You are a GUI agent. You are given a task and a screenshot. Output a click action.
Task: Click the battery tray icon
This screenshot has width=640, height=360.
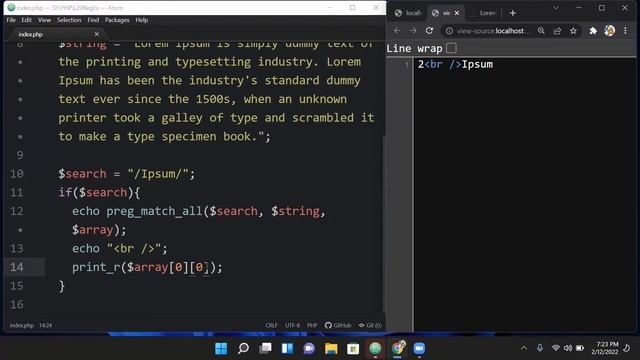tap(580, 348)
